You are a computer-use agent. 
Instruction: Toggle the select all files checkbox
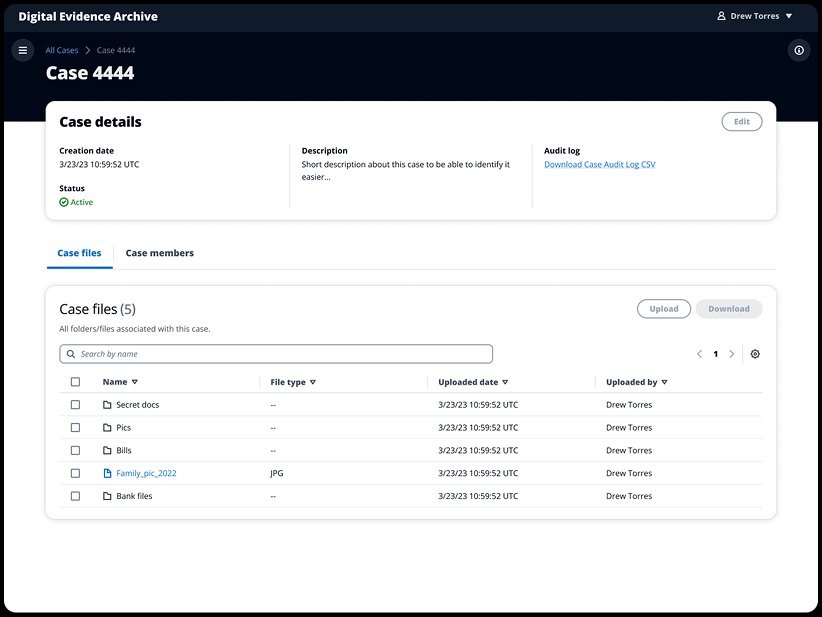(x=75, y=382)
